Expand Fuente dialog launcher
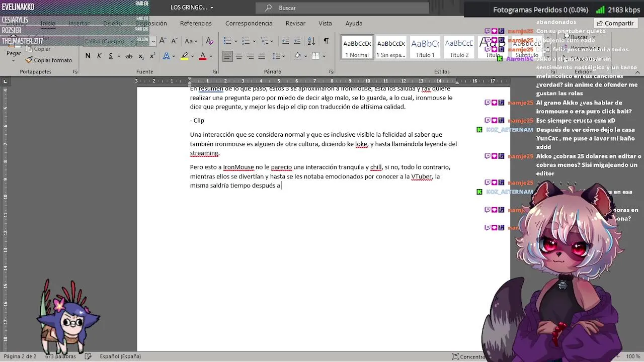644x362 pixels. click(215, 72)
